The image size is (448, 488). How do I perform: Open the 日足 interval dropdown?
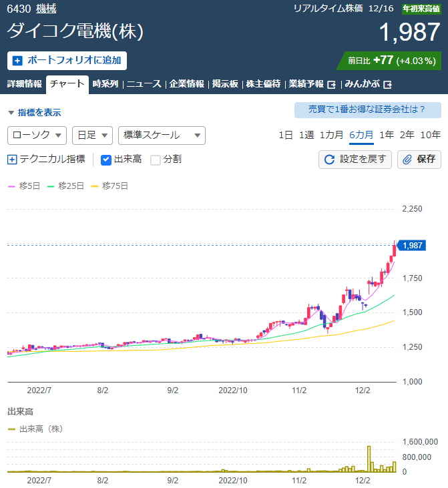pyautogui.click(x=92, y=135)
